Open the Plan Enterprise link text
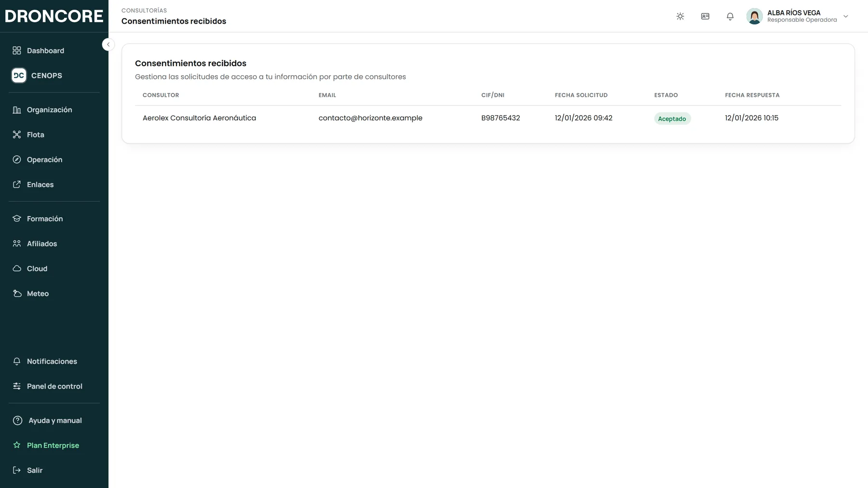The width and height of the screenshot is (868, 488). click(x=53, y=445)
